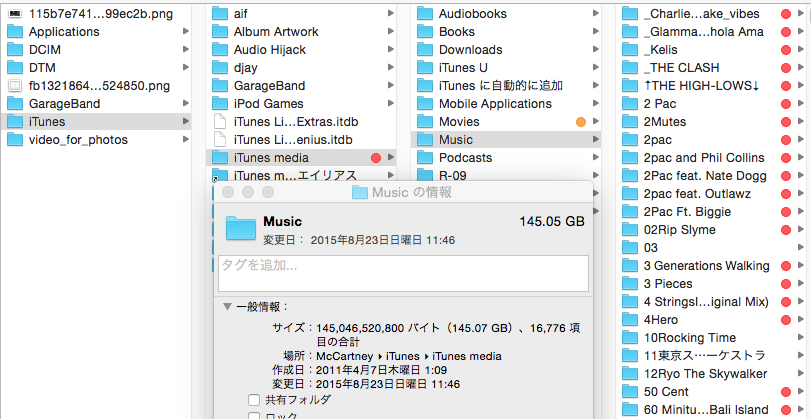Click the video_for_photos folder icon

(x=15, y=140)
